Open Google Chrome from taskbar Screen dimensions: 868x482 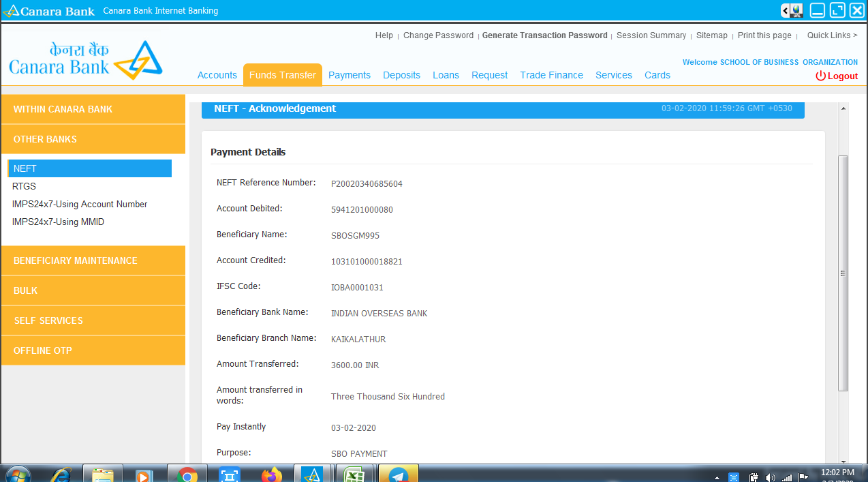tap(187, 475)
